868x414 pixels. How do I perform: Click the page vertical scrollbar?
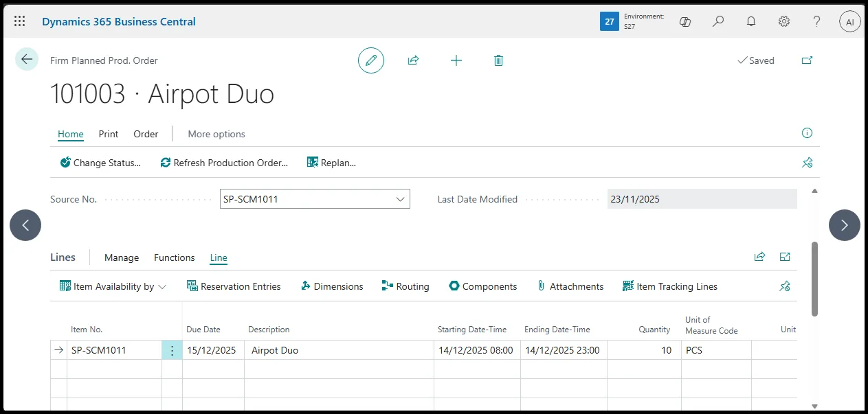click(x=815, y=279)
